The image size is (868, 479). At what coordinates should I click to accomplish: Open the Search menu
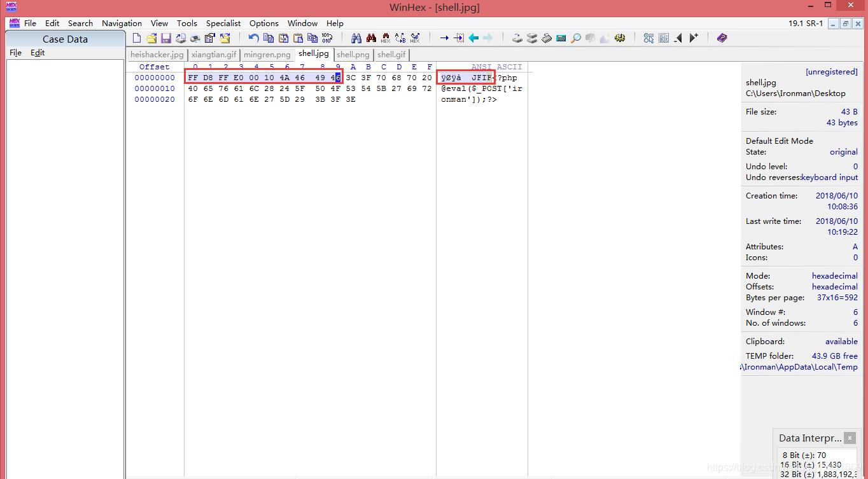(x=80, y=23)
